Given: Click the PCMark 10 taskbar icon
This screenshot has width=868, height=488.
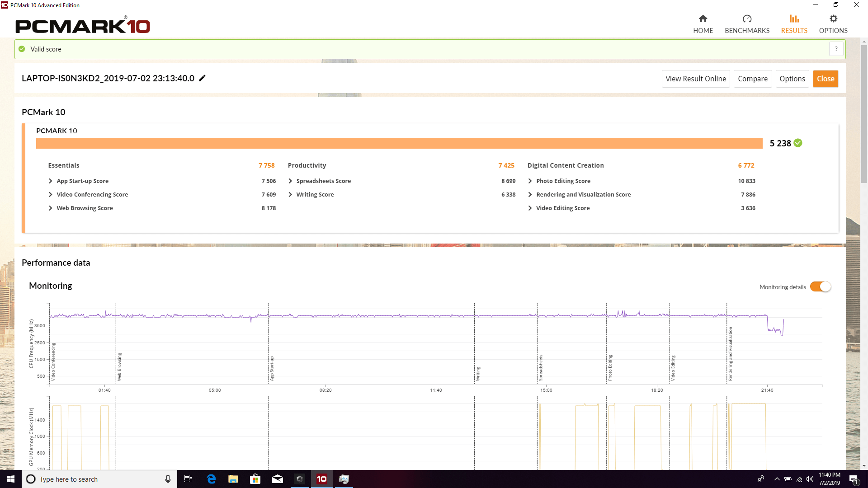Looking at the screenshot, I should point(322,479).
